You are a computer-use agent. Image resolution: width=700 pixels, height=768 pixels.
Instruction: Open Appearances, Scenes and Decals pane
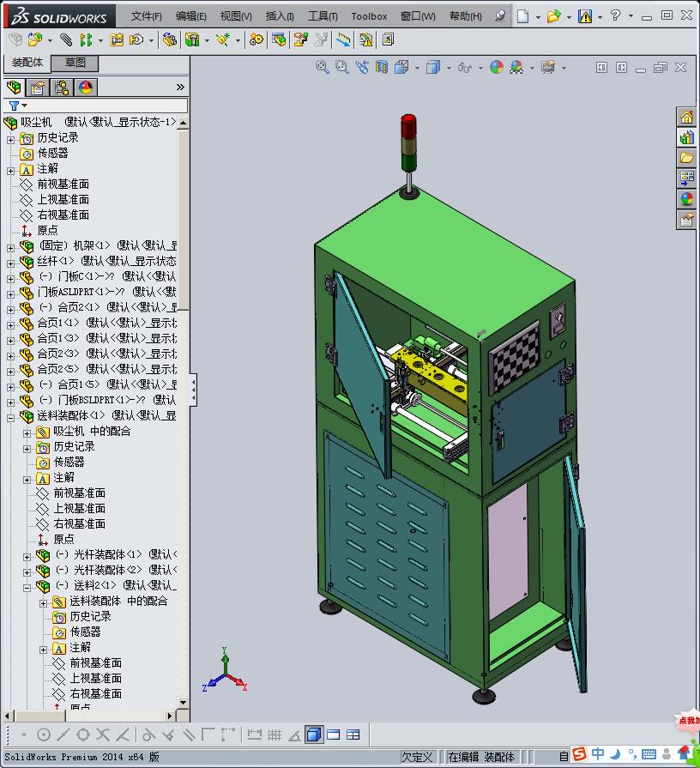click(x=686, y=198)
